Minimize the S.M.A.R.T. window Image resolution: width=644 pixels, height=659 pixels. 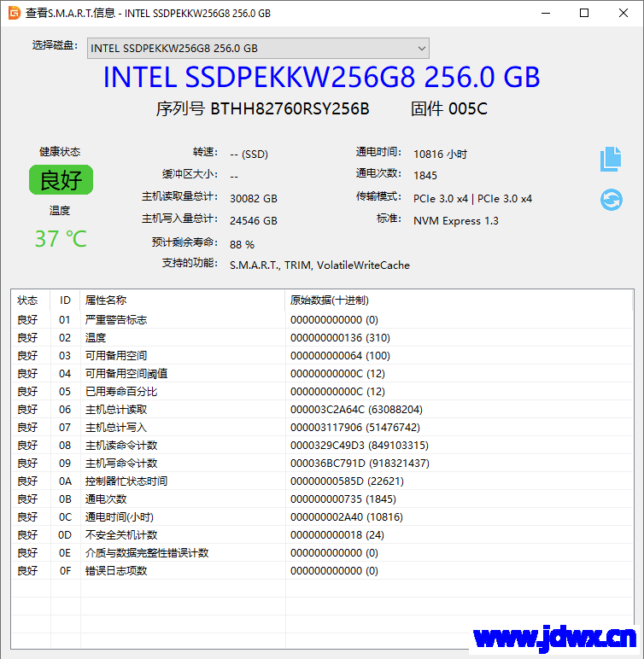[x=546, y=13]
